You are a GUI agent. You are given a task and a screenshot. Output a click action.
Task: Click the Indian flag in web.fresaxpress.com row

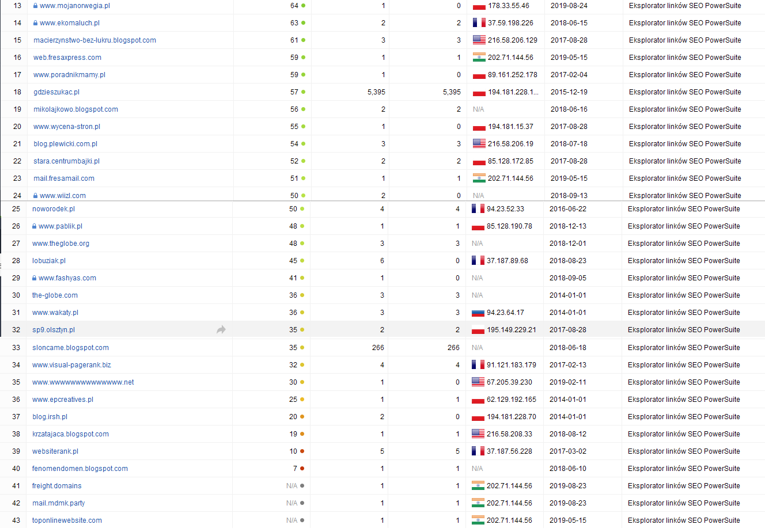point(479,58)
